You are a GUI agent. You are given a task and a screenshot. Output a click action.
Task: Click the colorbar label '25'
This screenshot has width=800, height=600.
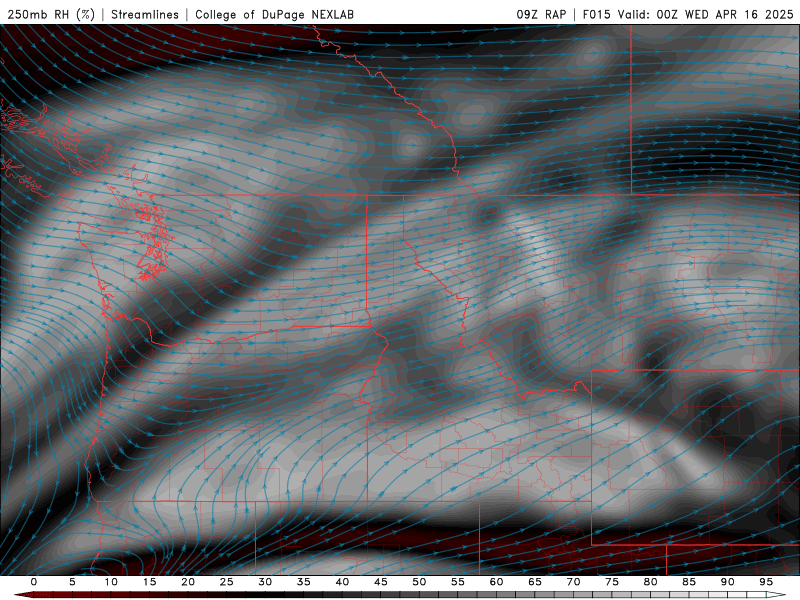click(x=227, y=582)
